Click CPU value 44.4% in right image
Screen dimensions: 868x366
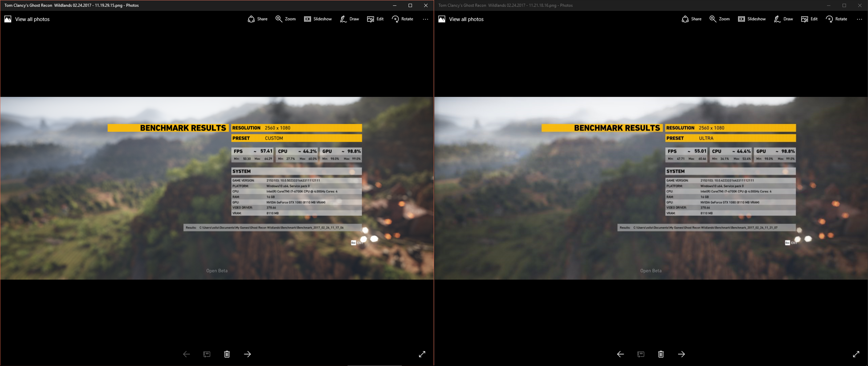tap(744, 151)
